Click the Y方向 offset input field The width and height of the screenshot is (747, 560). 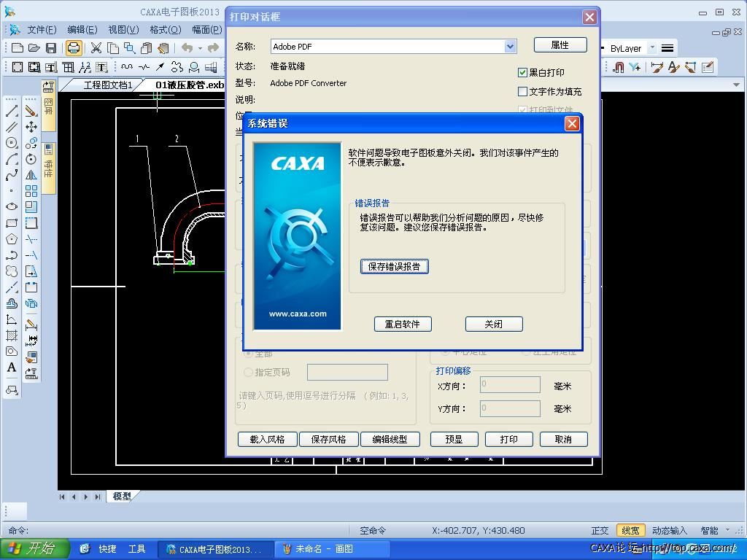pyautogui.click(x=510, y=408)
